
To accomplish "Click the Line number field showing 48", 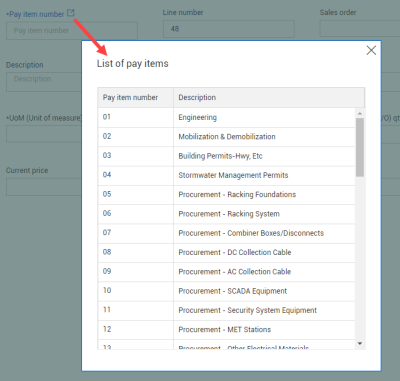I will [229, 29].
